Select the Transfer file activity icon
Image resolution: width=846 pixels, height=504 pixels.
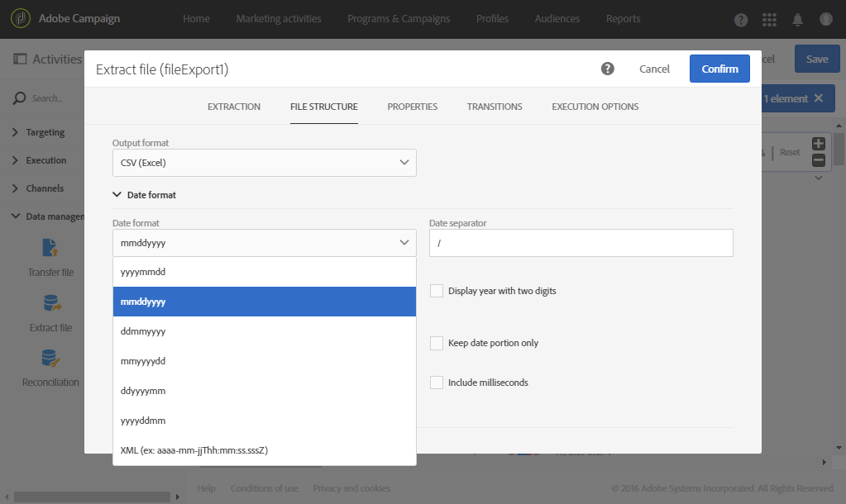50,247
